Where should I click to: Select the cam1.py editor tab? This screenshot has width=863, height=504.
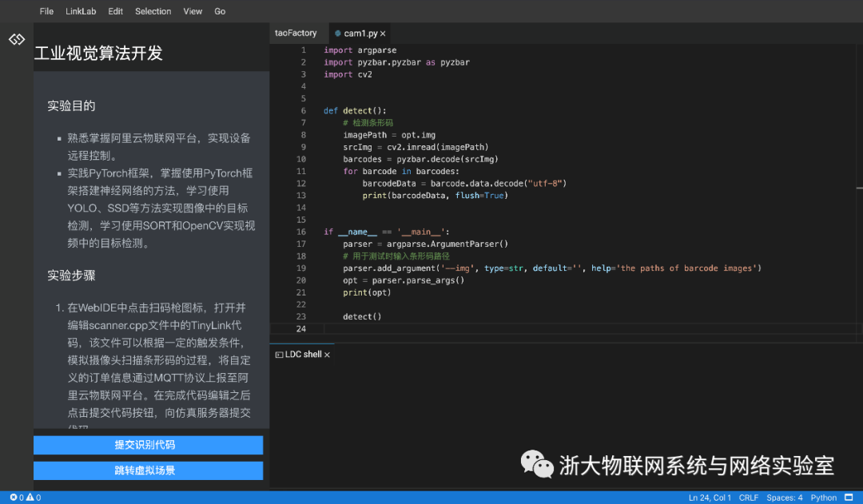[360, 33]
